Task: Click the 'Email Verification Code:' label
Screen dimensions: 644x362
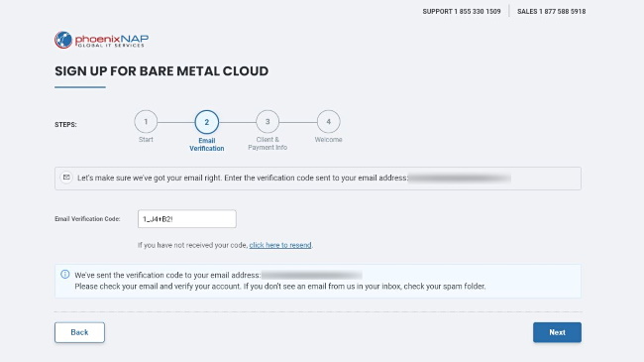Action: point(87,219)
